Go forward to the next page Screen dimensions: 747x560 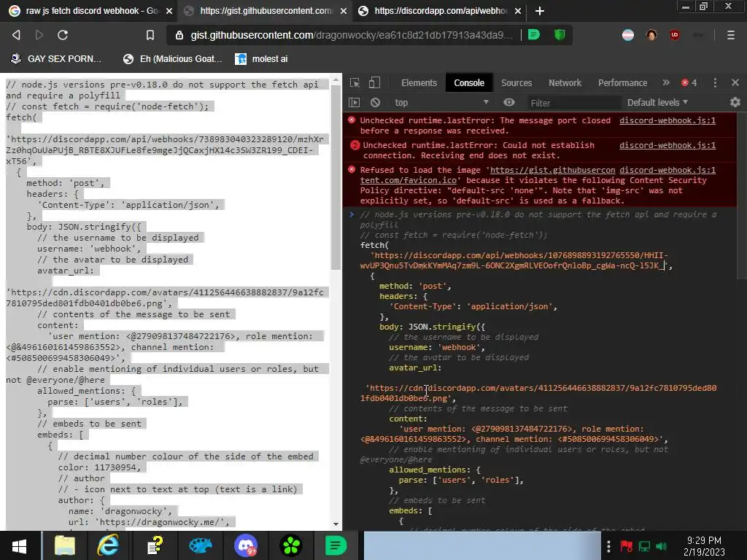pyautogui.click(x=39, y=35)
